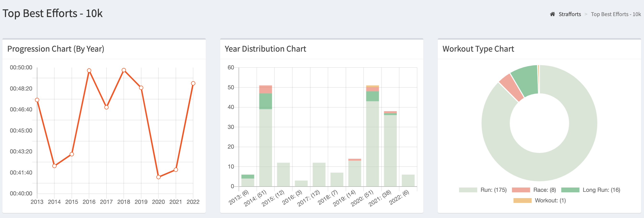The height and width of the screenshot is (218, 644).
Task: Select the 2015 data point on the progression line
Action: [72, 154]
